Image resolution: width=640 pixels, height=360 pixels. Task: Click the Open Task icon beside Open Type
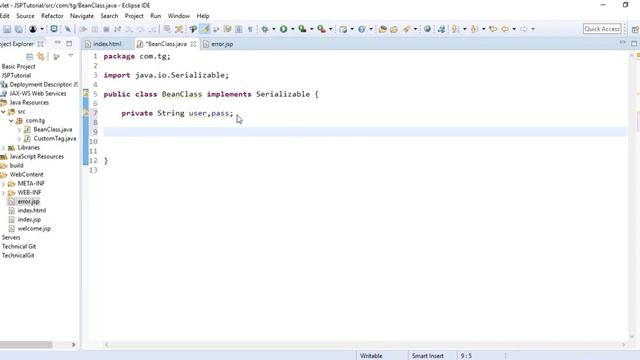coord(394,29)
